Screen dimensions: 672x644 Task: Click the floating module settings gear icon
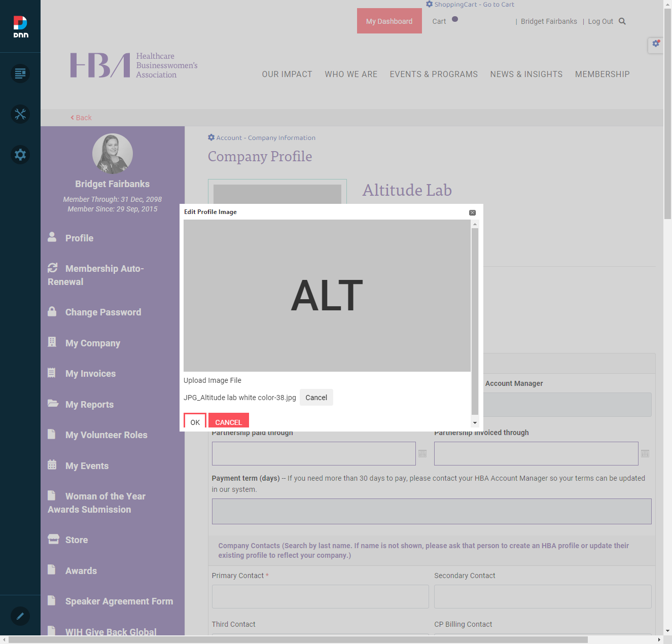(656, 44)
